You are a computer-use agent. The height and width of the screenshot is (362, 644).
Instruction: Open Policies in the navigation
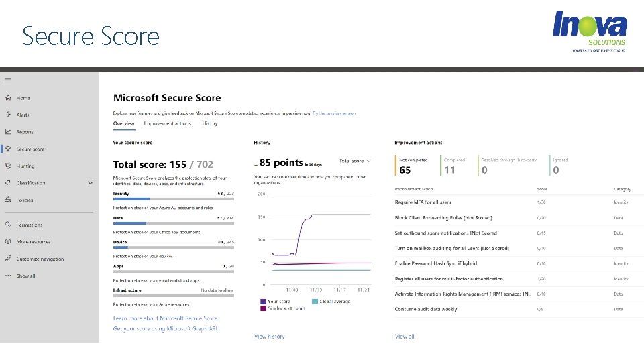[24, 200]
